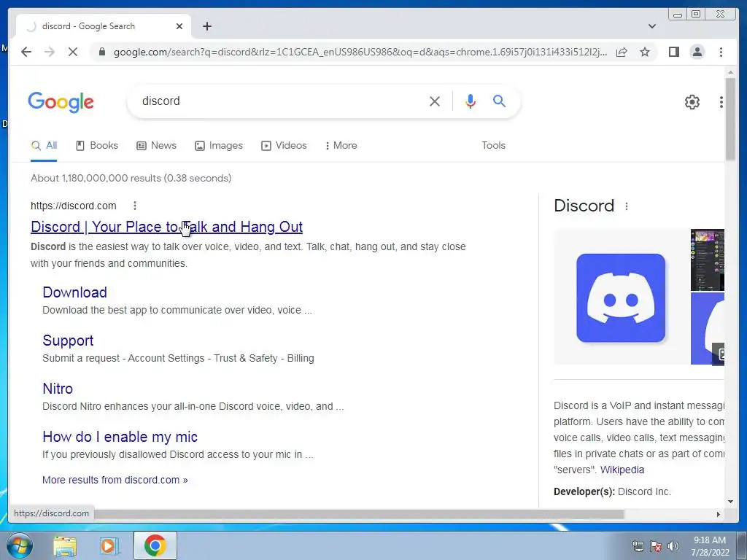Open Action Center flag icon
747x560 pixels.
(x=656, y=546)
